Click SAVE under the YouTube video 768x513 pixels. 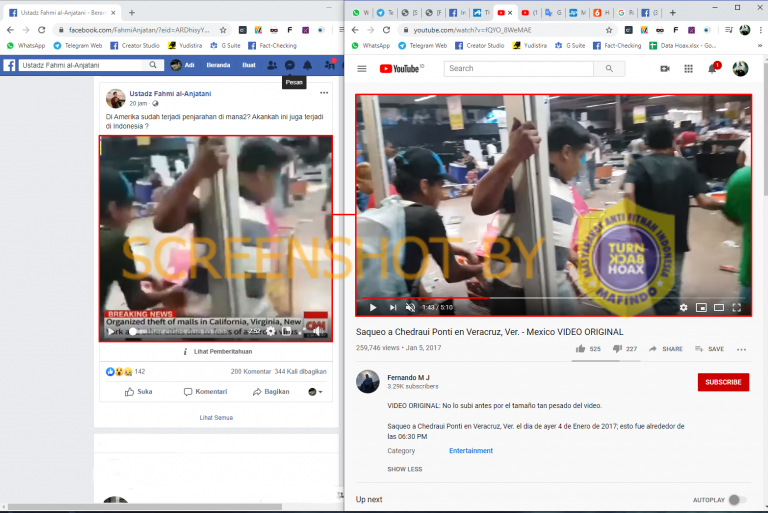tap(709, 349)
